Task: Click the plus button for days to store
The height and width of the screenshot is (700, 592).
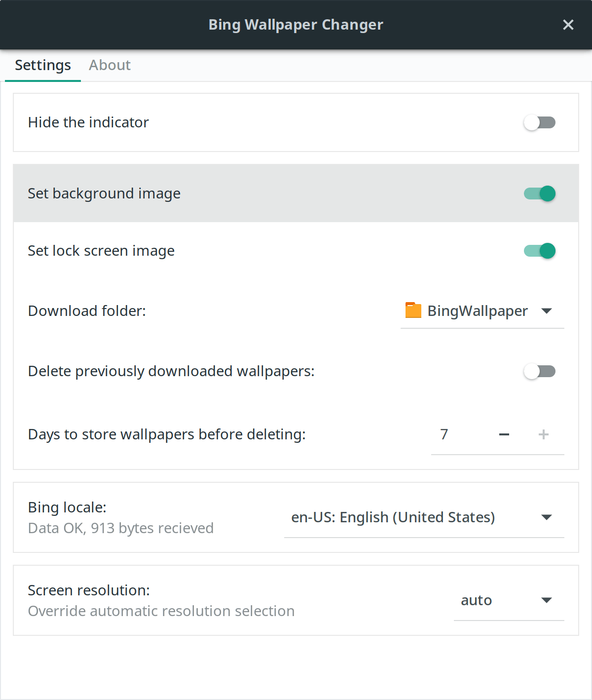Action: [x=543, y=434]
